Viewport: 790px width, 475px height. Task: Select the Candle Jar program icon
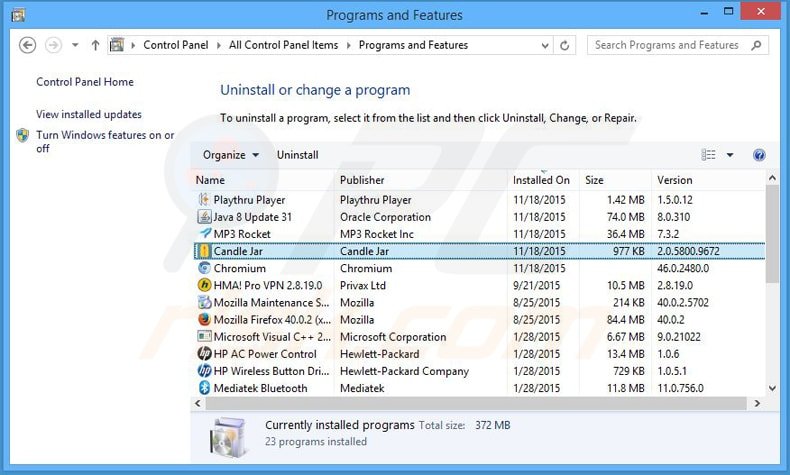click(x=204, y=251)
